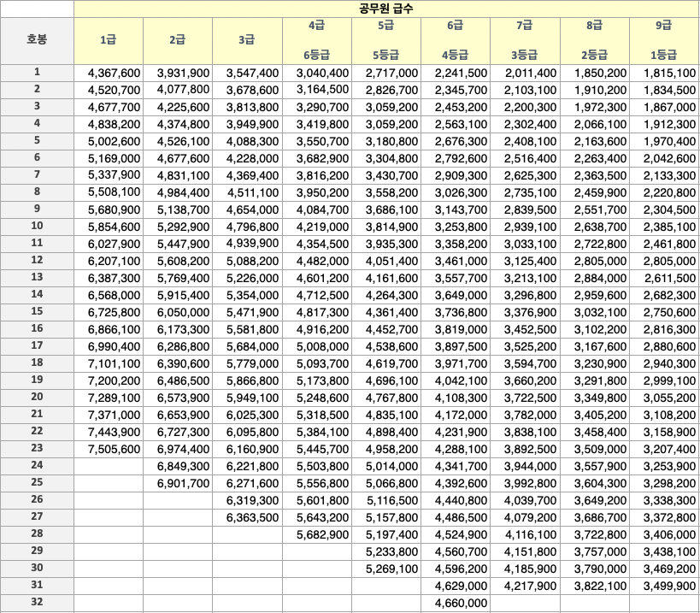Screen dimensions: 700x613
Task: Select the 5,949,100 salary figure
Action: [252, 398]
